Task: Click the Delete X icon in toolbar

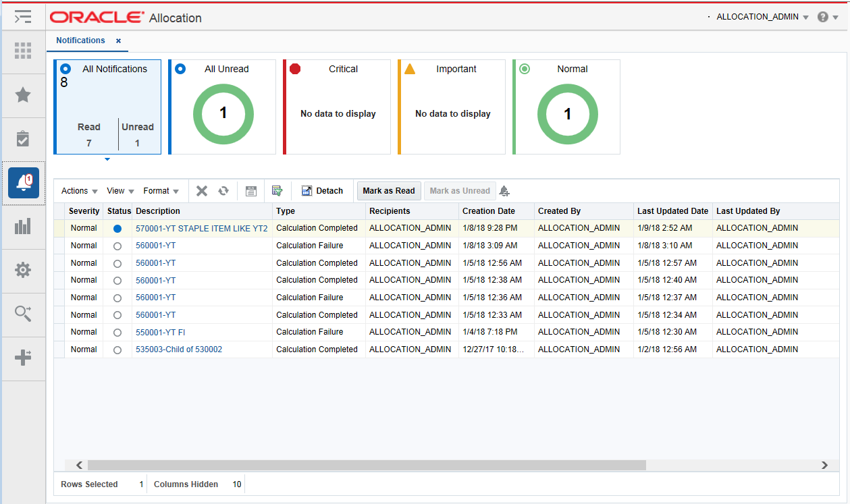Action: (202, 191)
